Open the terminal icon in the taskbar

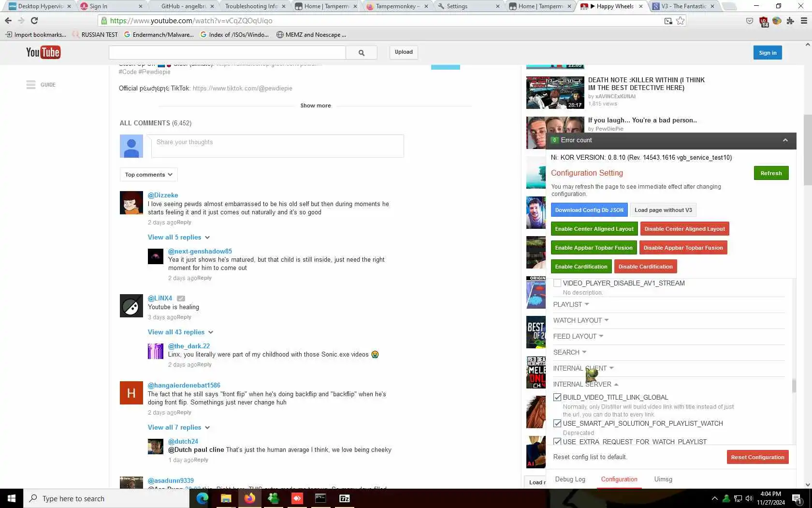320,498
